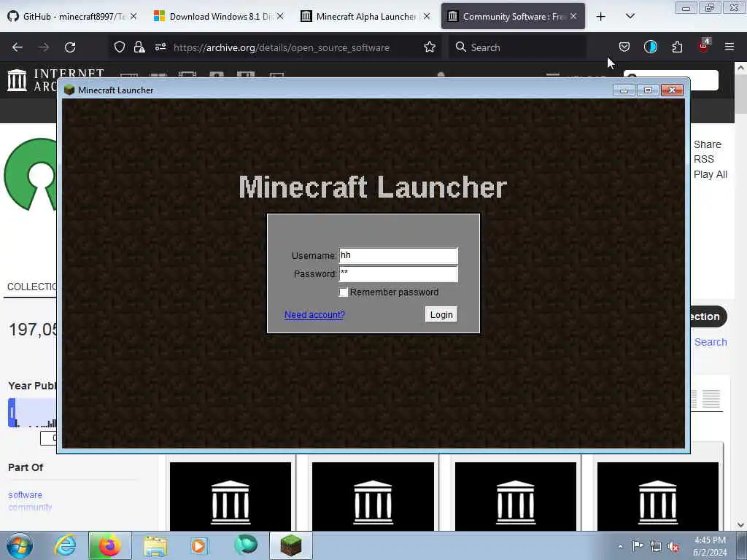The height and width of the screenshot is (560, 747).
Task: Bookmark this page with the star
Action: 429,47
